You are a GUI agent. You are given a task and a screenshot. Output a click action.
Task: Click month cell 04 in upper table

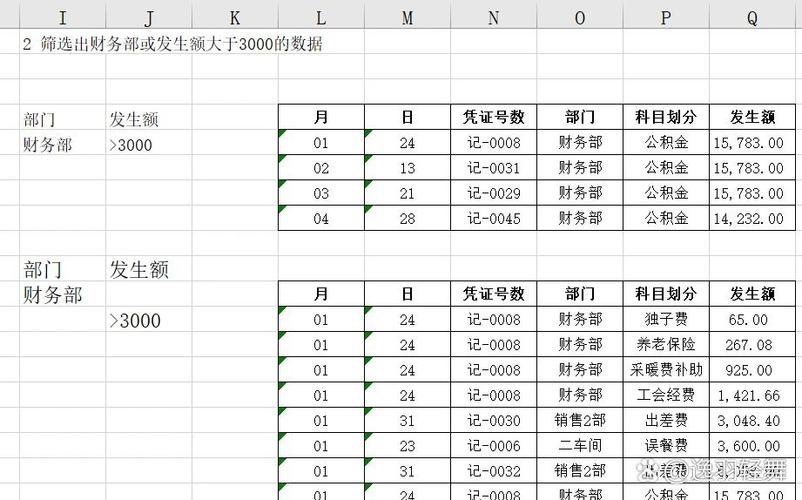click(321, 218)
